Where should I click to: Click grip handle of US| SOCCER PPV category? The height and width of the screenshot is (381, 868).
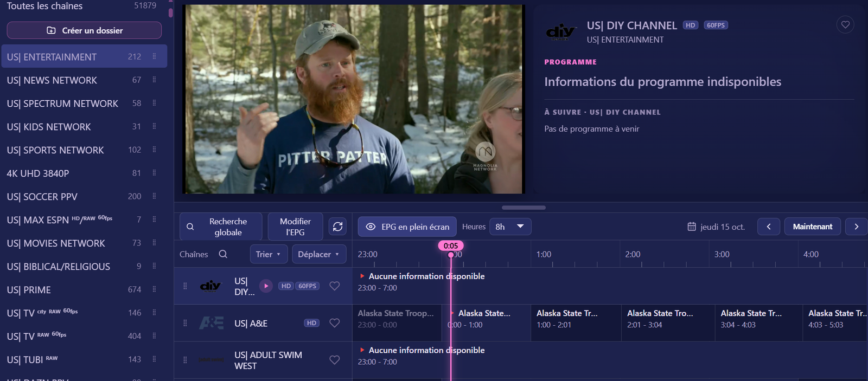tap(154, 196)
